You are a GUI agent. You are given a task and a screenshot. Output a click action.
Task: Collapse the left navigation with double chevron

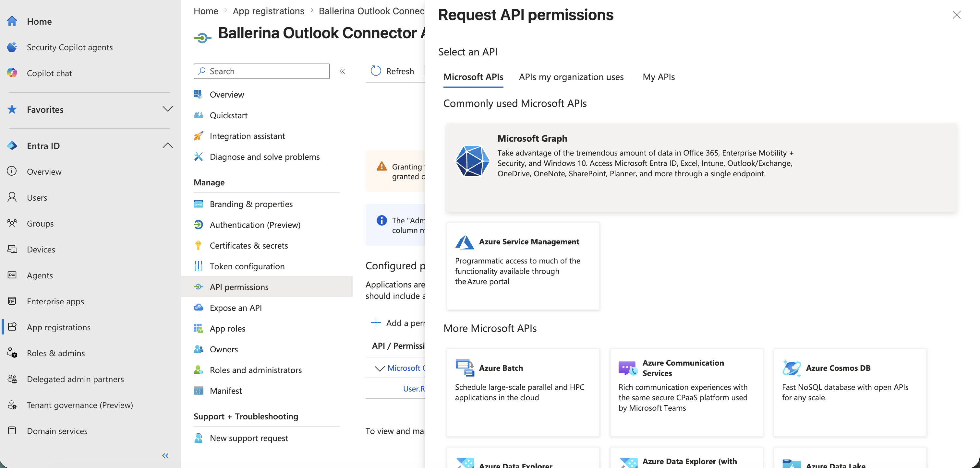tap(165, 455)
